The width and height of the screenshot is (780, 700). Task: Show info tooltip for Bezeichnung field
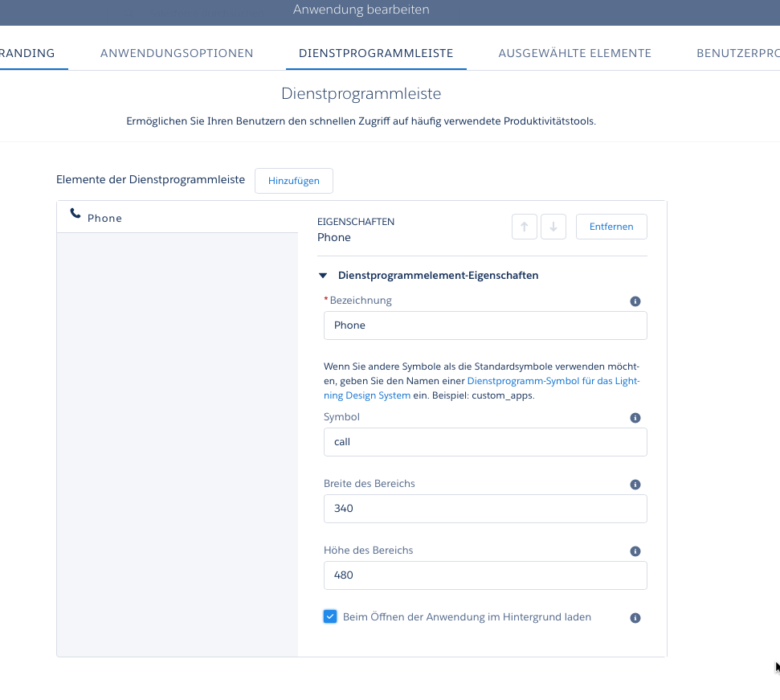point(635,301)
